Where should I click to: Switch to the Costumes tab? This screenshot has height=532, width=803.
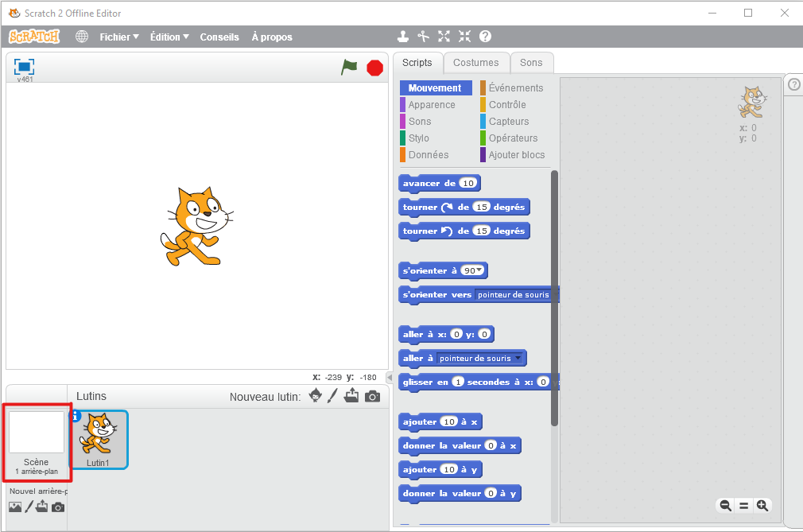click(475, 63)
